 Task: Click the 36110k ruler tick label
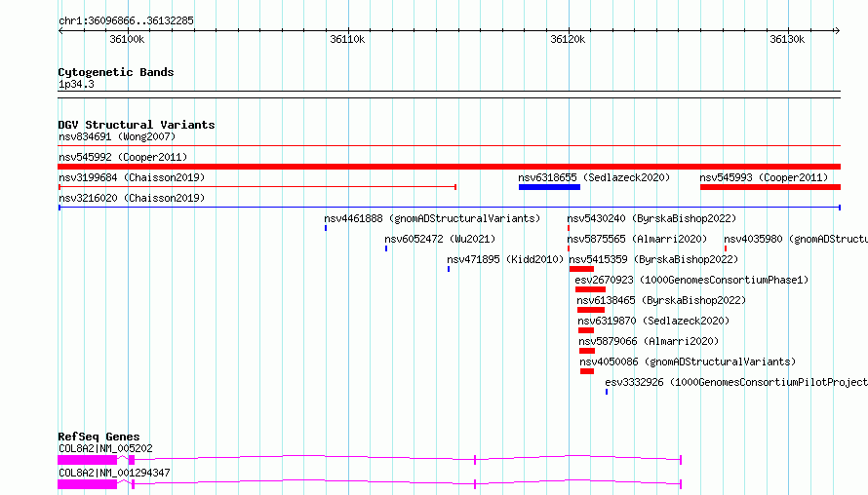point(347,39)
